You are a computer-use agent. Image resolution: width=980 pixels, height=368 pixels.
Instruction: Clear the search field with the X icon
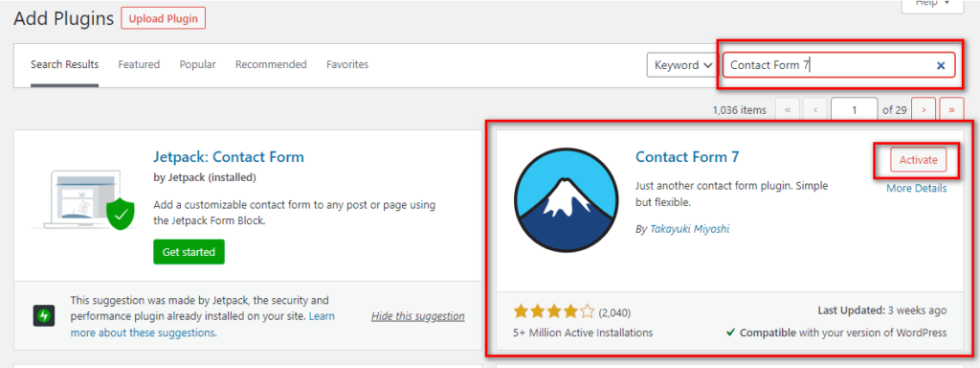941,65
